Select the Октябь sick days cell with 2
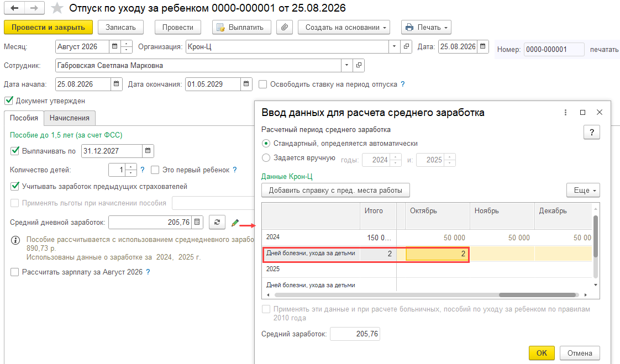This screenshot has height=364, width=620. [x=437, y=254]
